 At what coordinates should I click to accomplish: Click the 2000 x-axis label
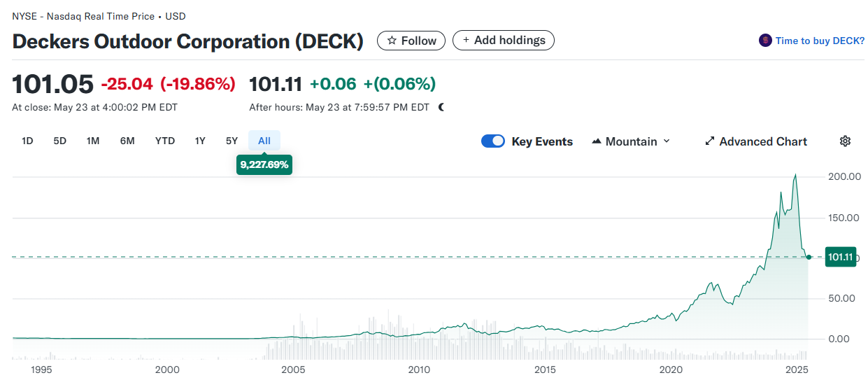[x=167, y=370]
